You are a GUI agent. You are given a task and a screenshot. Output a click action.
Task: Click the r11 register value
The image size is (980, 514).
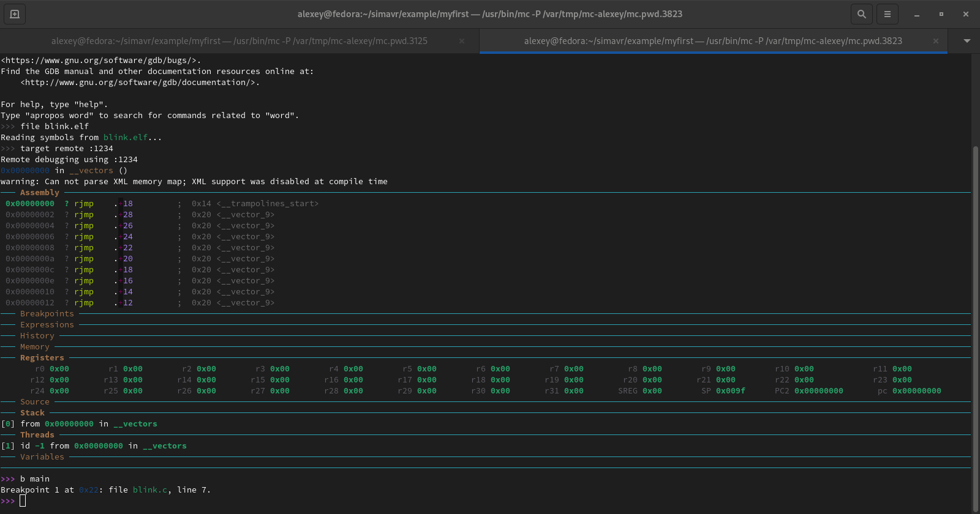[902, 369]
